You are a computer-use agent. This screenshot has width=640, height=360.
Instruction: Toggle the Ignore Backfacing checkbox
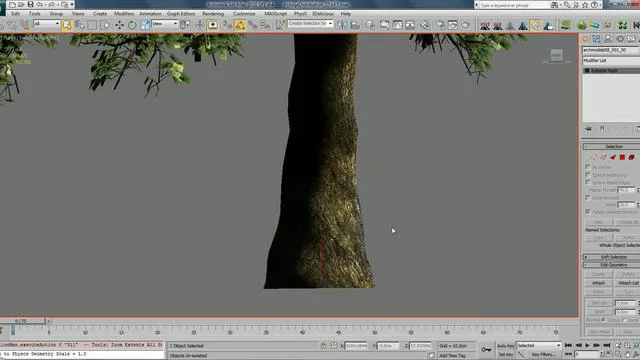(x=588, y=175)
